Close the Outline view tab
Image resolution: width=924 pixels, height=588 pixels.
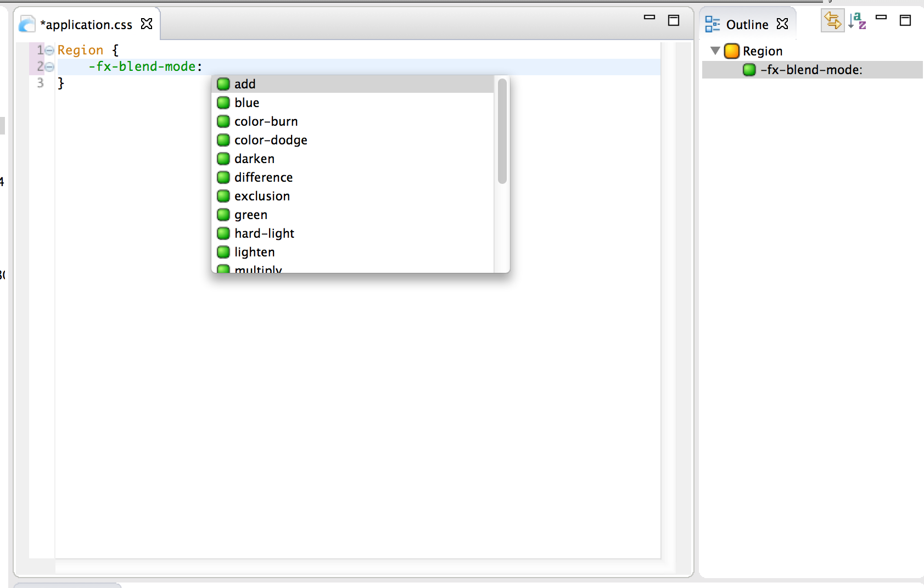[x=782, y=24]
